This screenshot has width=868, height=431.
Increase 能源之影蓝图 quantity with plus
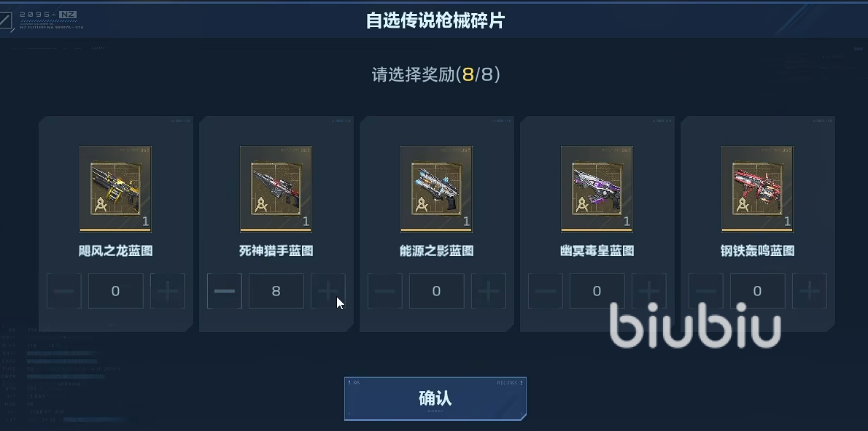coord(488,291)
